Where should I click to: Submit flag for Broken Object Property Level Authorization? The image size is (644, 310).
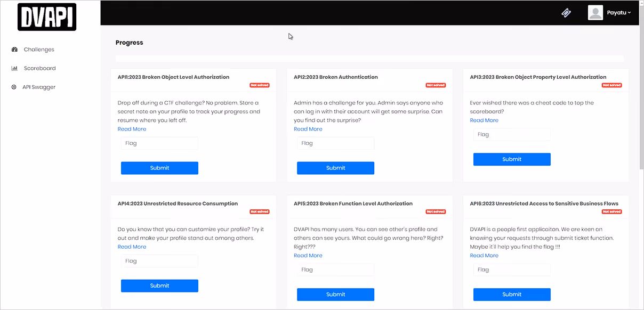point(512,159)
